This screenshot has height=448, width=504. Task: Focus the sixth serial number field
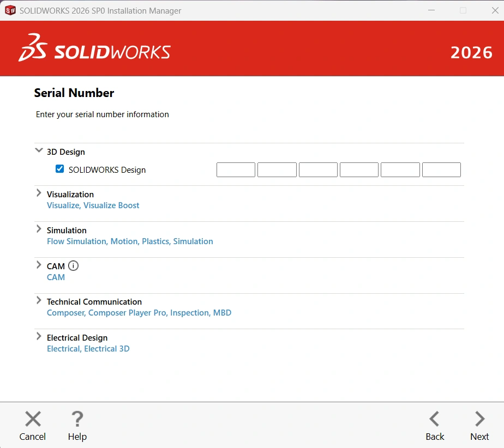click(441, 170)
